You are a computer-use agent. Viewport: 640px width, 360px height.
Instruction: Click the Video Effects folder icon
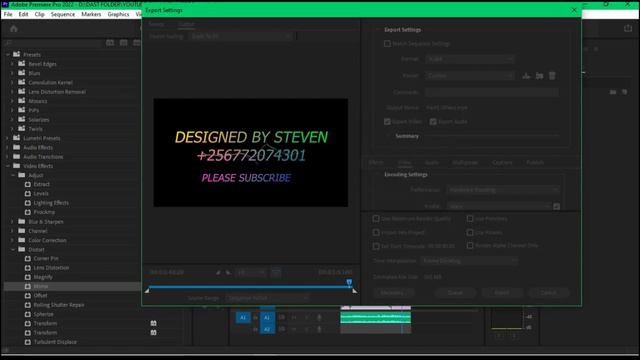(16, 166)
